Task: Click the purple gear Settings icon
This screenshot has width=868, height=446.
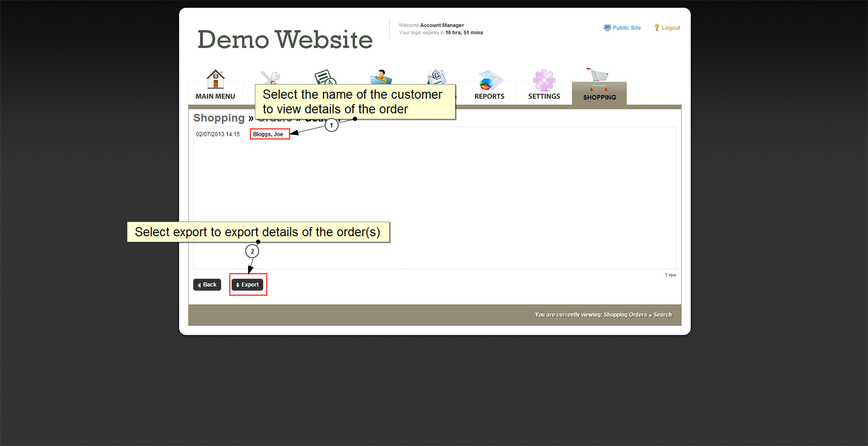Action: pos(544,80)
